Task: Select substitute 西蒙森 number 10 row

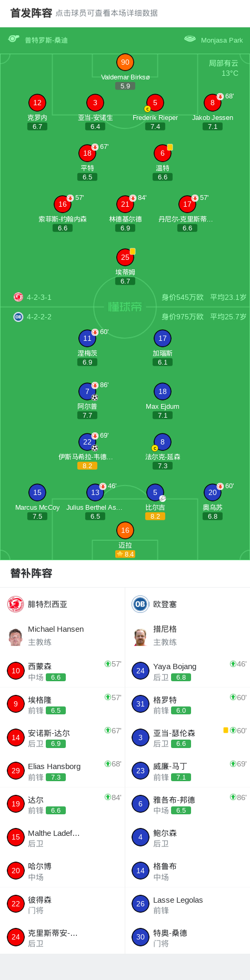Action: click(63, 671)
